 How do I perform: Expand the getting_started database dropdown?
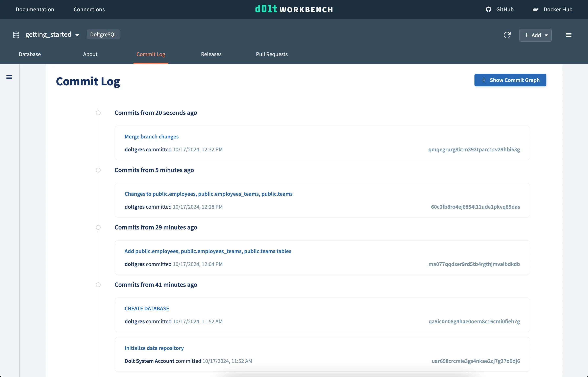77,35
